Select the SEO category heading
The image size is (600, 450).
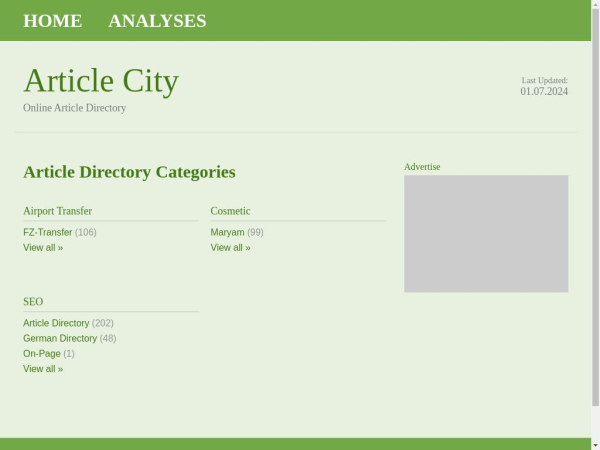[x=33, y=301]
